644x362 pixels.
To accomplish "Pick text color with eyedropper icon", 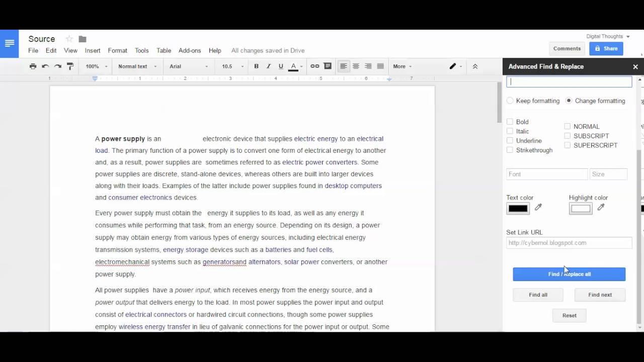I will click(538, 207).
